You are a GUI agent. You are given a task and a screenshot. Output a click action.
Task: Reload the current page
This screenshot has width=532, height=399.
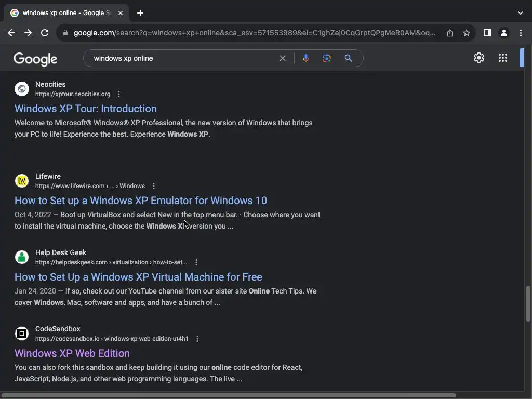click(x=45, y=33)
